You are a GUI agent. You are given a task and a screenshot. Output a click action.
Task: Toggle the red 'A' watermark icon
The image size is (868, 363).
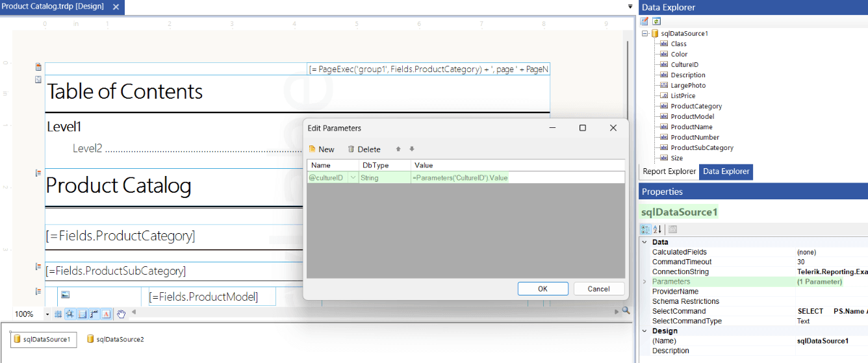coord(107,314)
